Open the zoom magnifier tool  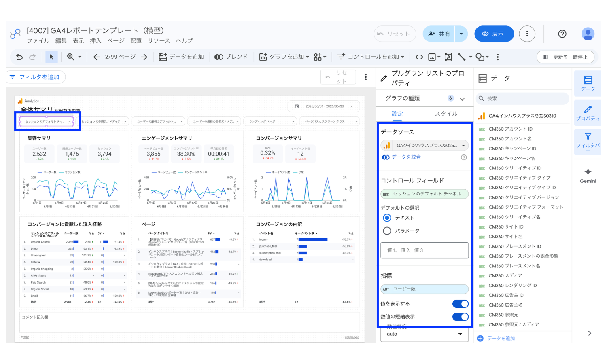71,57
